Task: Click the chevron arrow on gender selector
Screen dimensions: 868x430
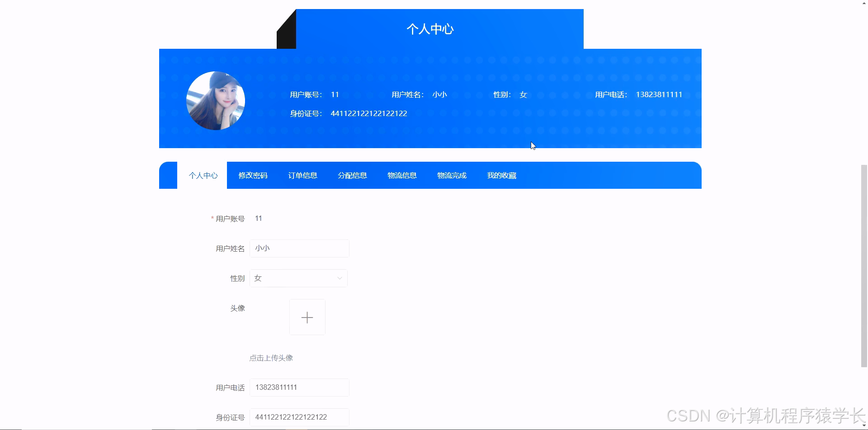Action: pyautogui.click(x=340, y=278)
